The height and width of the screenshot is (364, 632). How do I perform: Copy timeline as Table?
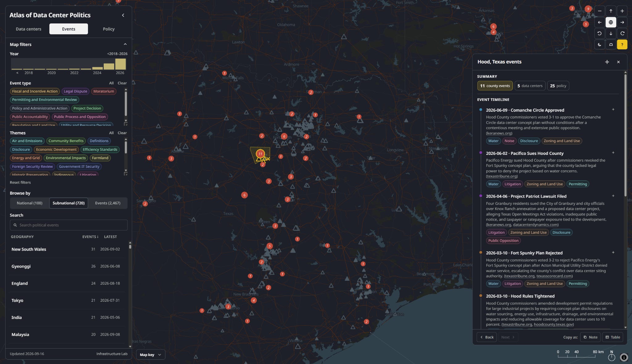(x=613, y=337)
